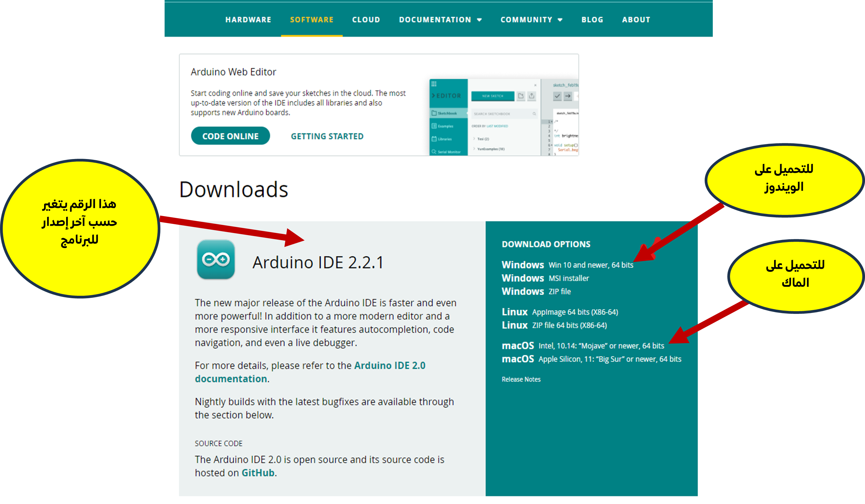This screenshot has height=504, width=865.
Task: Click the GitHub source code link
Action: 258,473
